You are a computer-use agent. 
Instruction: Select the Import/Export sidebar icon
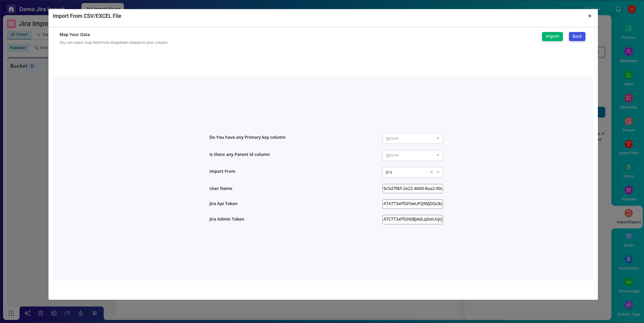(x=629, y=213)
